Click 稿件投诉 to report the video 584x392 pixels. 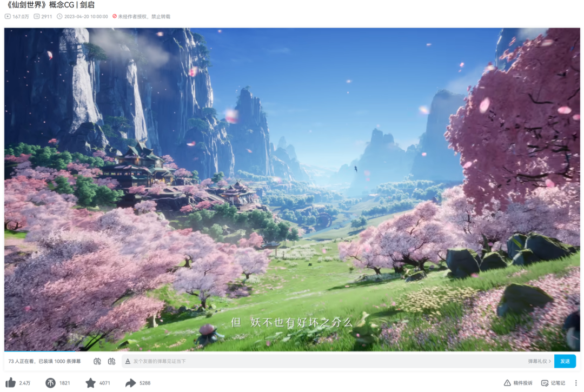click(x=518, y=383)
